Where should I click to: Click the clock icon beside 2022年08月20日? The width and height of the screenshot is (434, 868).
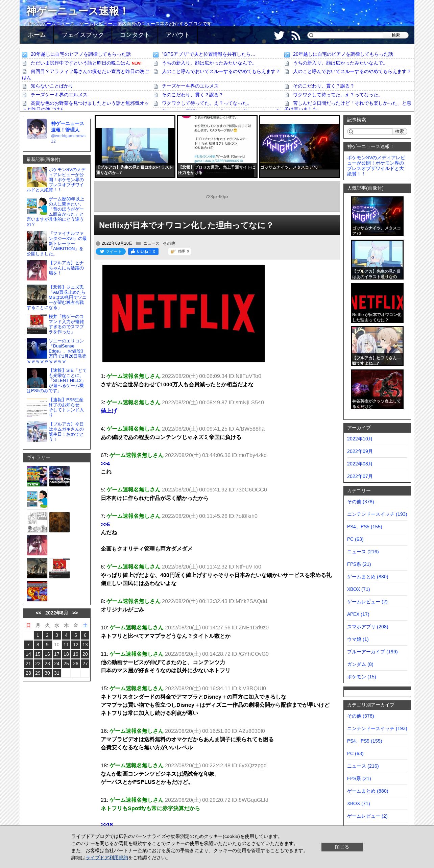coord(98,243)
